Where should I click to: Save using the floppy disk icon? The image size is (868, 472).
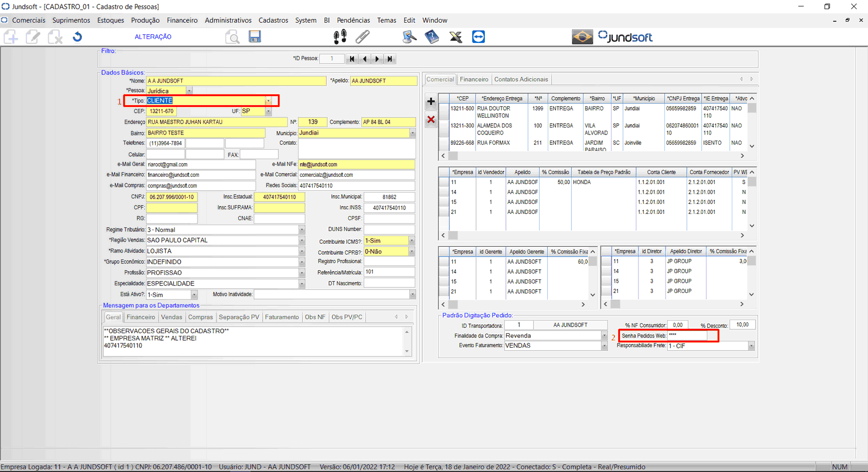255,36
